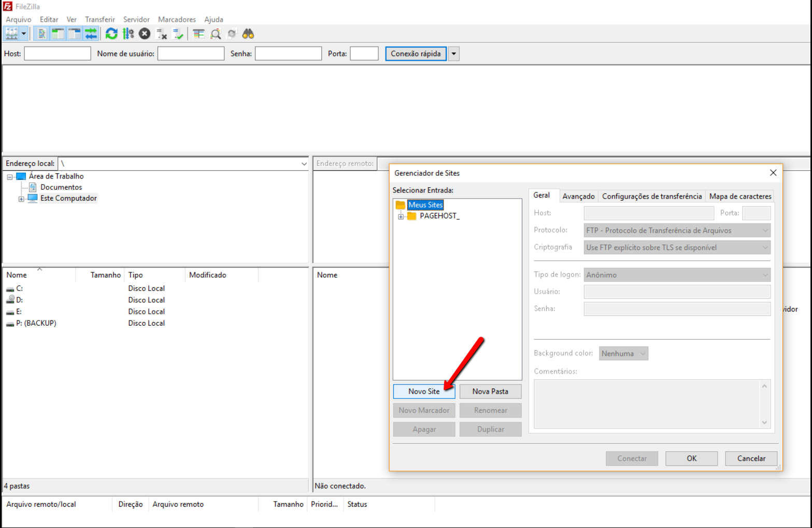The height and width of the screenshot is (528, 812).
Task: Select drive D: in local file list
Action: [19, 300]
